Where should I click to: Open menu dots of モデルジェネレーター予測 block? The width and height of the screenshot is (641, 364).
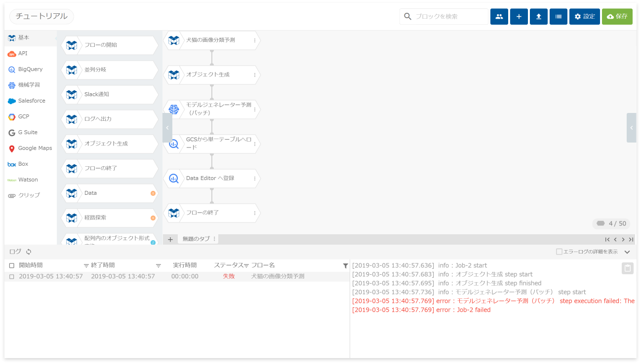coord(255,109)
